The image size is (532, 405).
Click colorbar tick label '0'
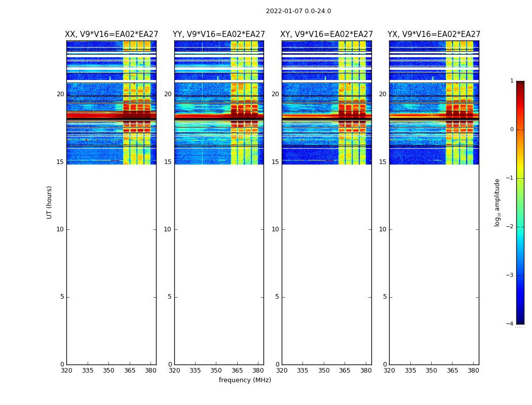click(512, 130)
